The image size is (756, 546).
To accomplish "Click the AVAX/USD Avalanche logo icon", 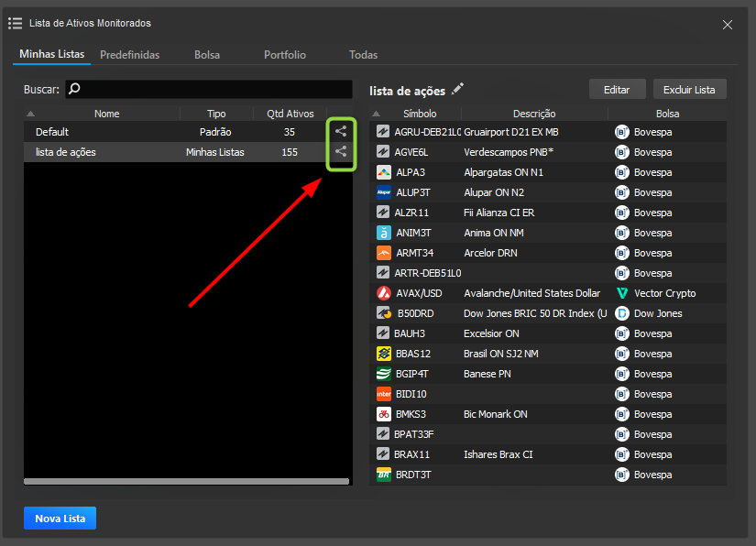I will click(383, 293).
